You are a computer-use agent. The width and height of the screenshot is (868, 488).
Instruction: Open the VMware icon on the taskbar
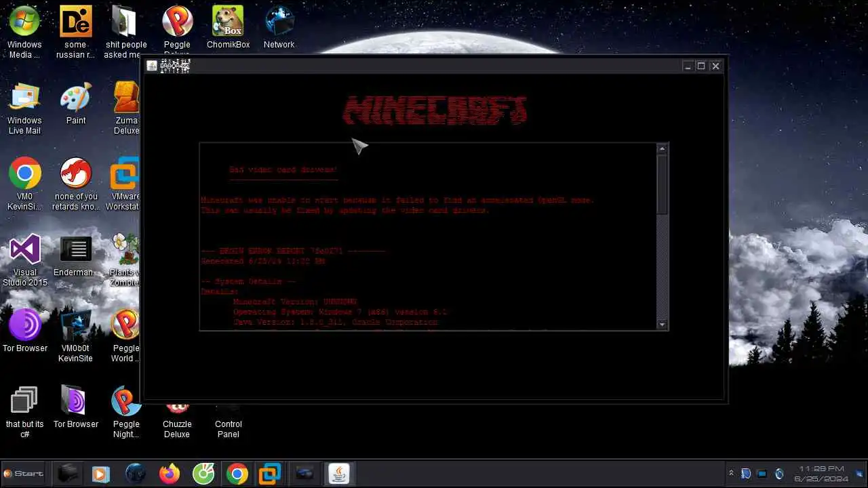click(x=270, y=474)
